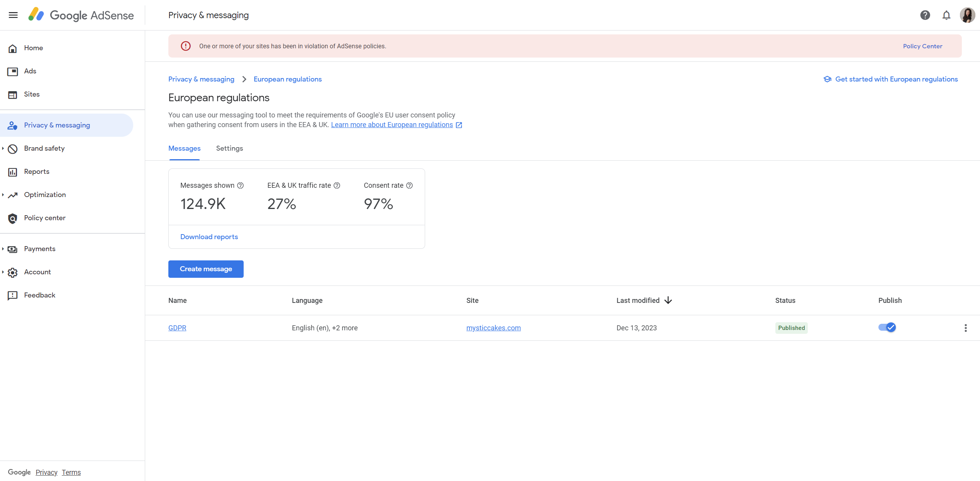Select the Messages tab
This screenshot has height=481, width=980.
pyautogui.click(x=184, y=148)
